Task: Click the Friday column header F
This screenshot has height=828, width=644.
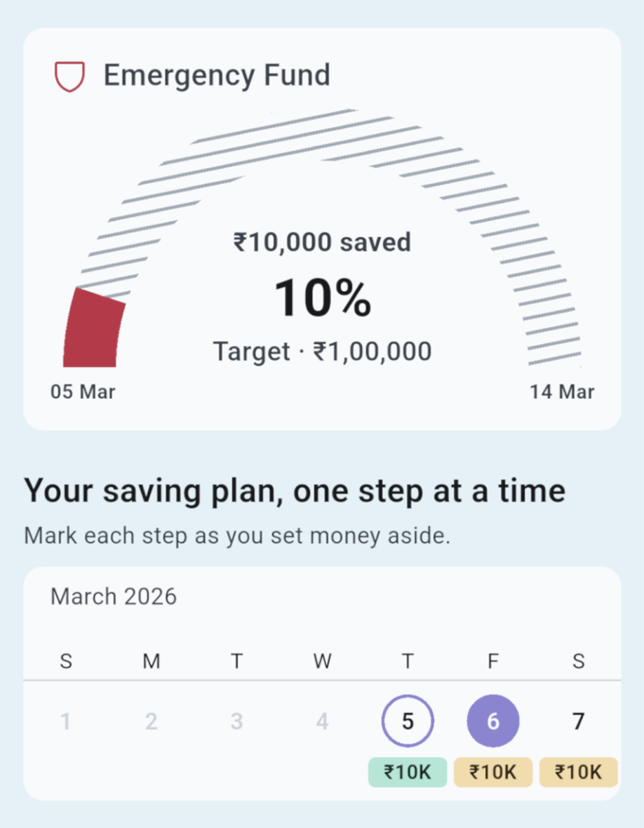Action: coord(492,660)
